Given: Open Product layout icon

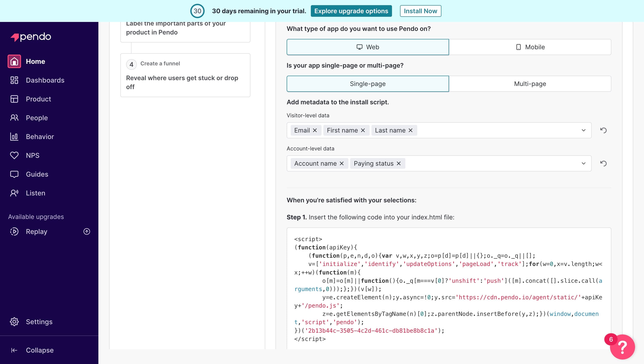Looking at the screenshot, I should point(14,99).
